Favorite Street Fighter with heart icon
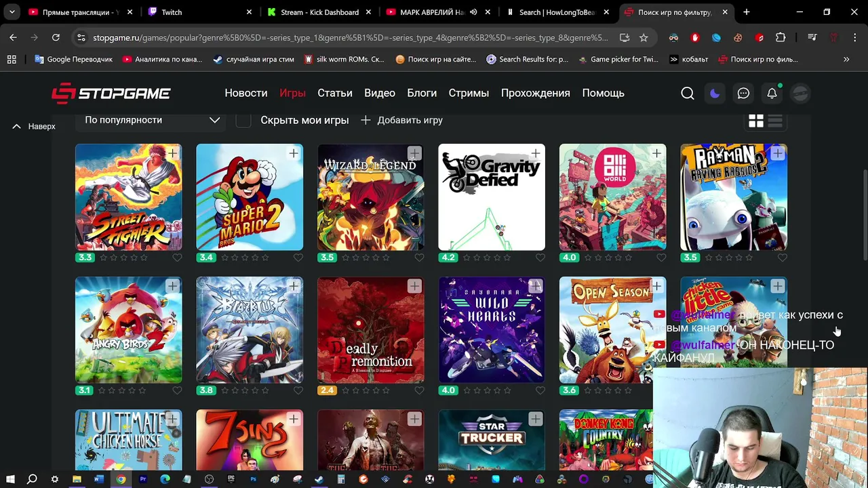The width and height of the screenshot is (868, 488). [x=177, y=258]
